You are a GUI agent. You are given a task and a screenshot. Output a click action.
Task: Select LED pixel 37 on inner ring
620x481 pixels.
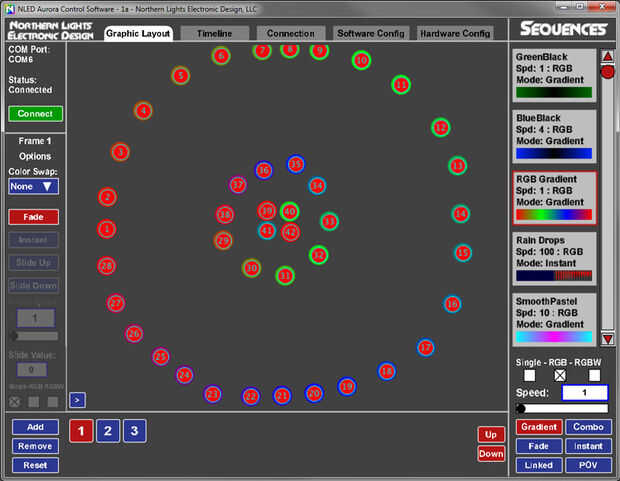coord(238,185)
